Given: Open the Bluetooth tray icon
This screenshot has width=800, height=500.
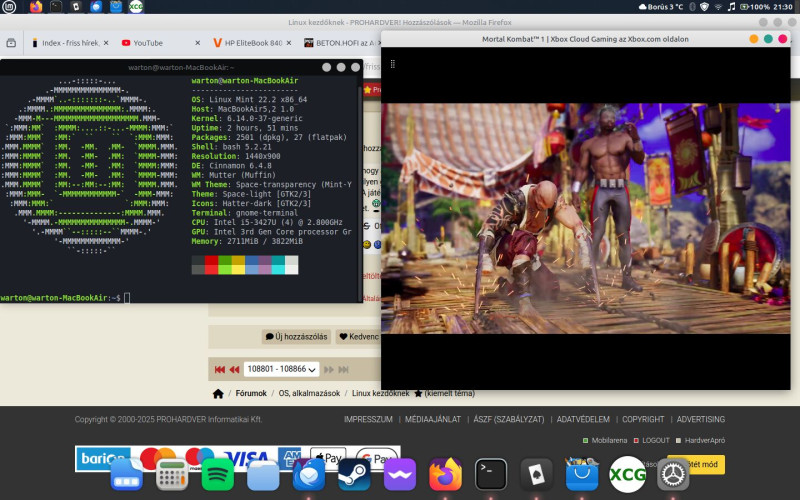Looking at the screenshot, I should click(x=692, y=7).
